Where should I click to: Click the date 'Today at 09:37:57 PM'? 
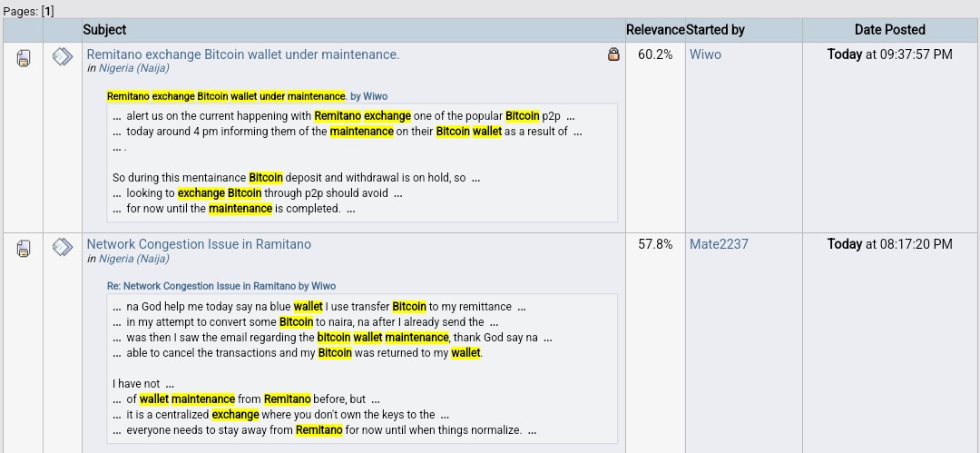coord(890,54)
